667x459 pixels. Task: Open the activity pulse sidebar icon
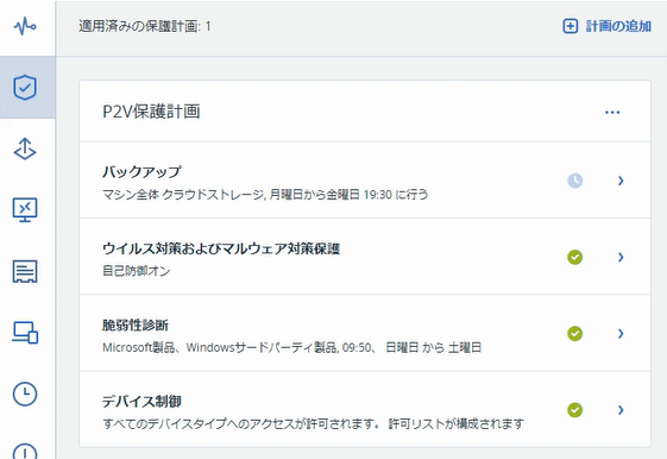(x=25, y=26)
